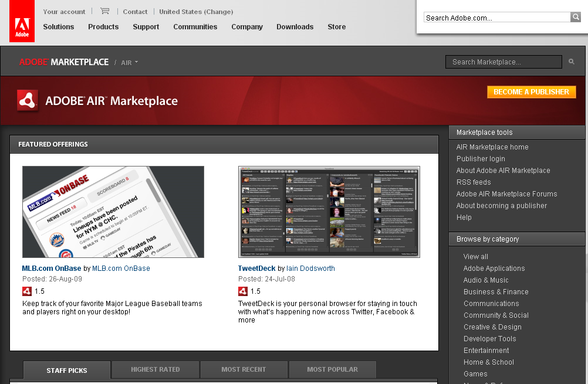This screenshot has height=384, width=588.
Task: Open Adobe AIR Marketplace Forums link
Action: point(506,193)
